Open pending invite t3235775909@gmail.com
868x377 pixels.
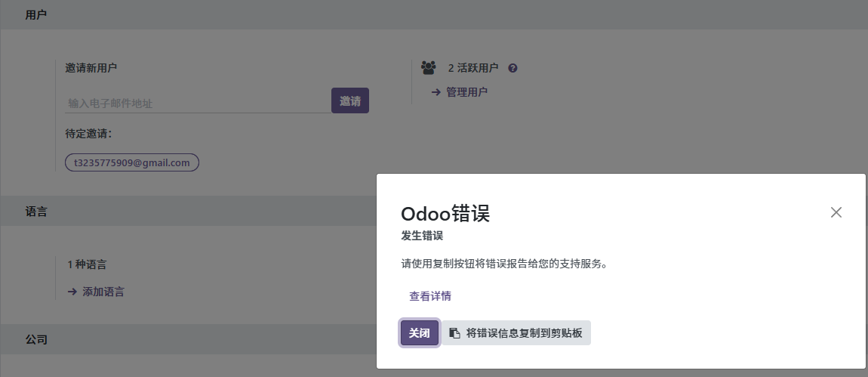click(132, 162)
